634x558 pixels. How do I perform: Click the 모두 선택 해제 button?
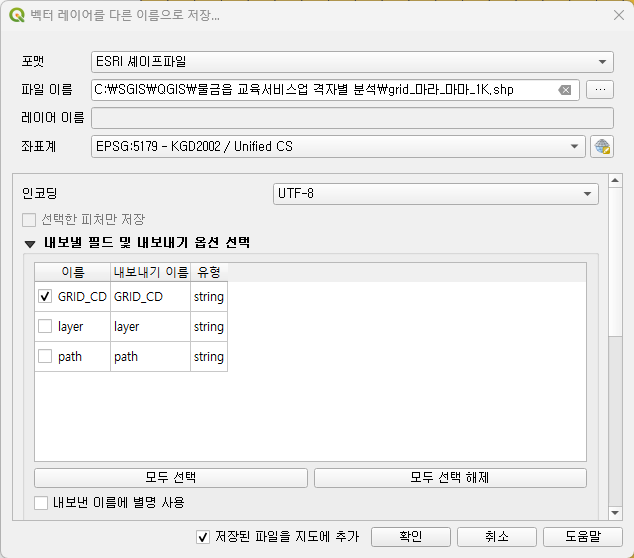pyautogui.click(x=450, y=478)
